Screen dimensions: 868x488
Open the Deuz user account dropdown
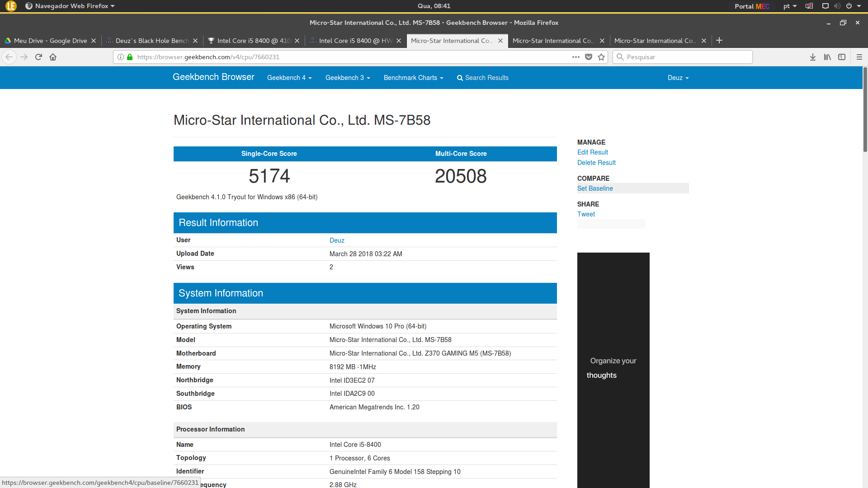pyautogui.click(x=678, y=78)
